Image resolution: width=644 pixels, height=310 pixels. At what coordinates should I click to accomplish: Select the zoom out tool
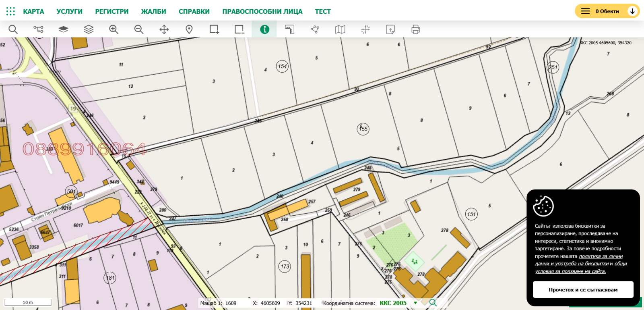(x=139, y=29)
